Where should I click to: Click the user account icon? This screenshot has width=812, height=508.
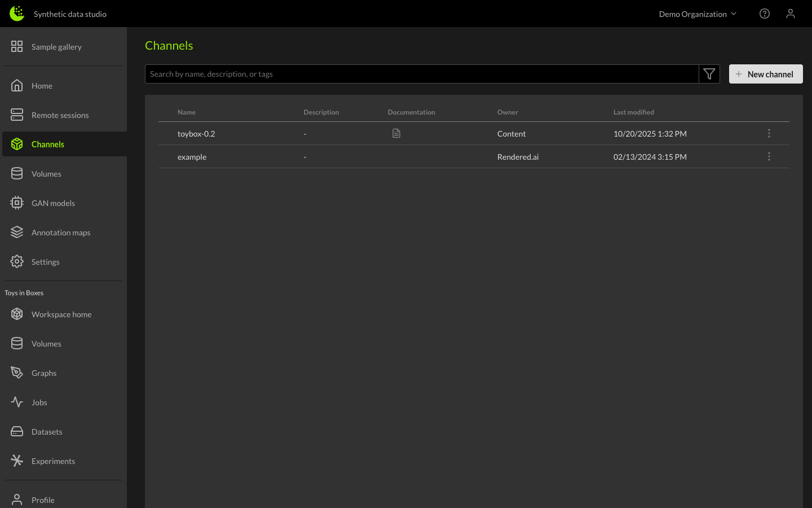pos(790,14)
